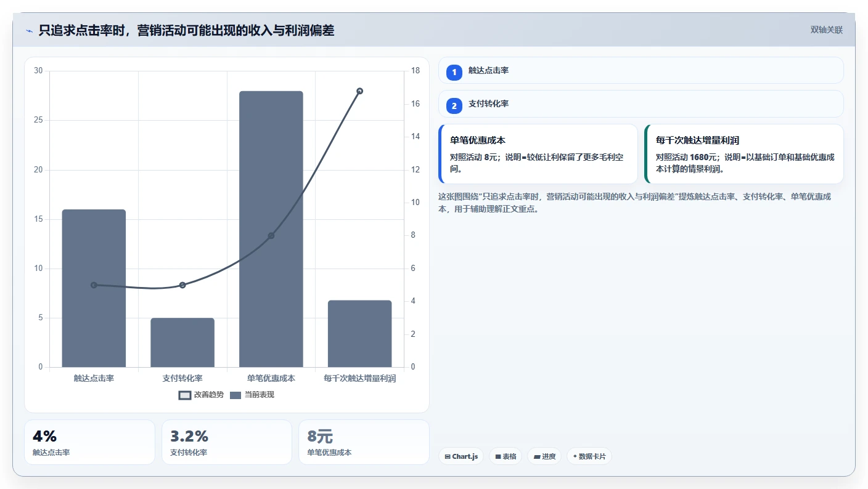Select the numbered badge 2 for 支付转化率
The width and height of the screenshot is (868, 489).
(x=454, y=106)
